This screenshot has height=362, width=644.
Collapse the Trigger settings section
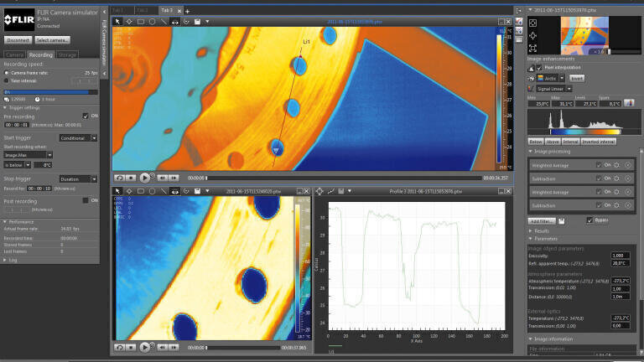(5, 107)
